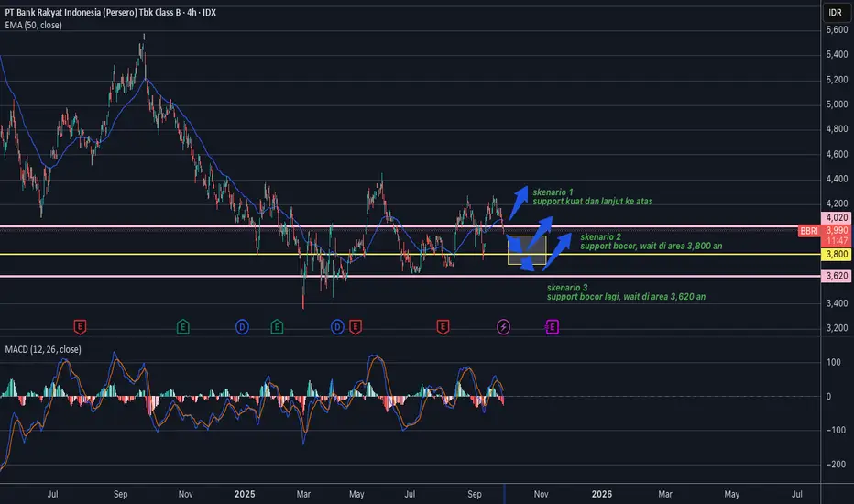Viewport: 854px width, 504px height.
Task: Click the 3,200 price axis value
Action: pyautogui.click(x=837, y=328)
